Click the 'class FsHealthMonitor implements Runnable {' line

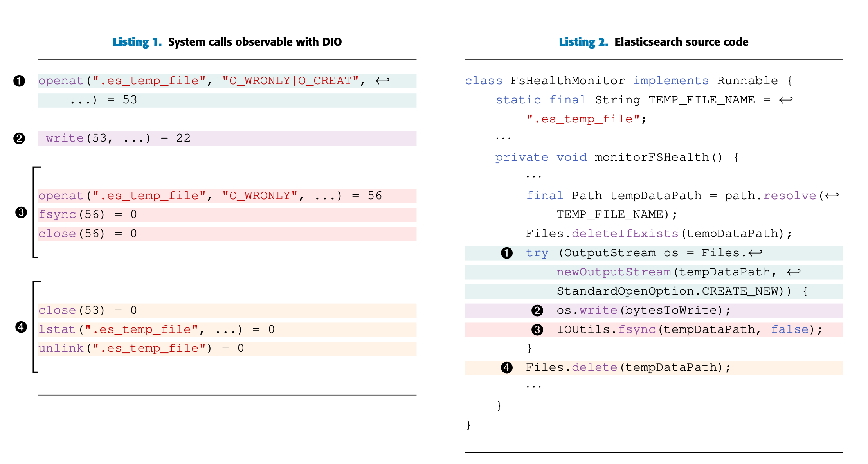(629, 81)
